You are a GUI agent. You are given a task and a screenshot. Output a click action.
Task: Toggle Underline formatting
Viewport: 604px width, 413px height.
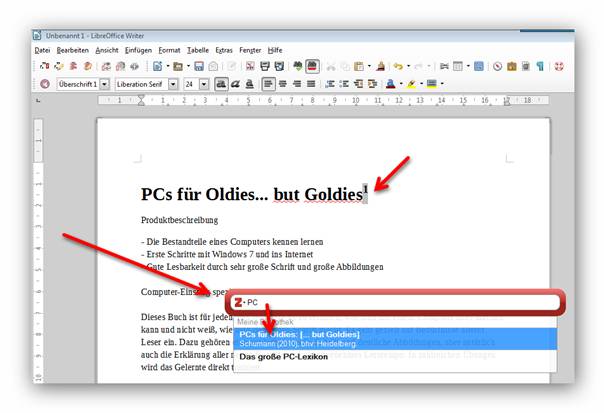point(250,84)
